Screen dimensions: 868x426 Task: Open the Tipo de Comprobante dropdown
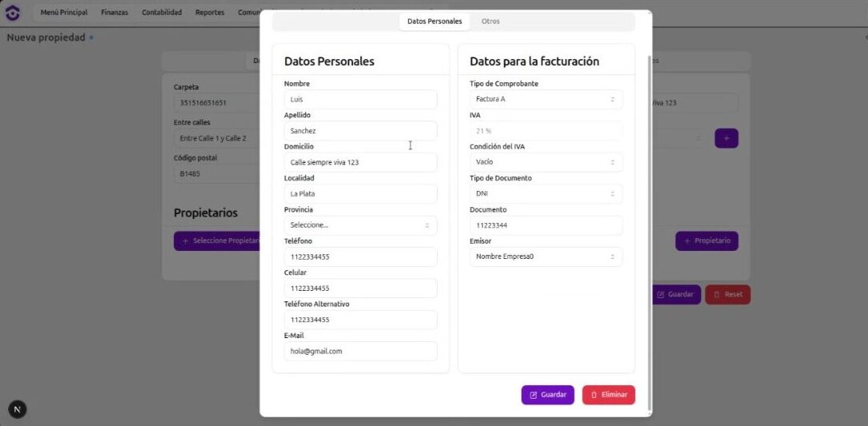coord(545,99)
